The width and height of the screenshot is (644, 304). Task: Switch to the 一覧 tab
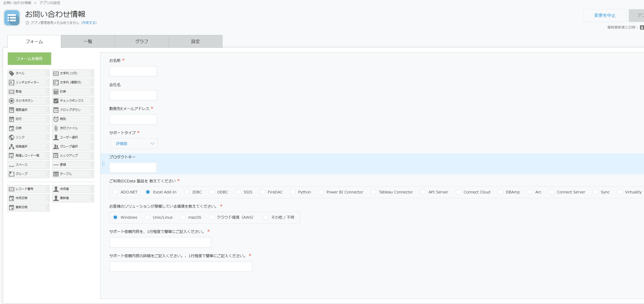tap(88, 41)
